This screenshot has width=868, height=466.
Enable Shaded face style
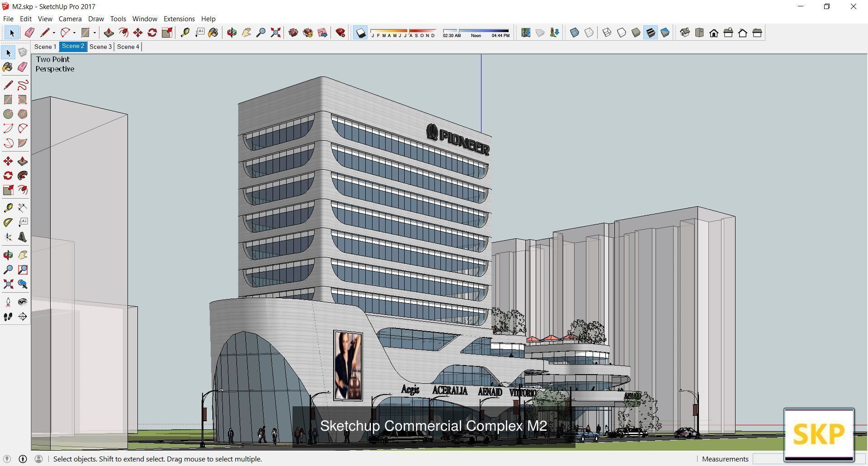pos(636,33)
